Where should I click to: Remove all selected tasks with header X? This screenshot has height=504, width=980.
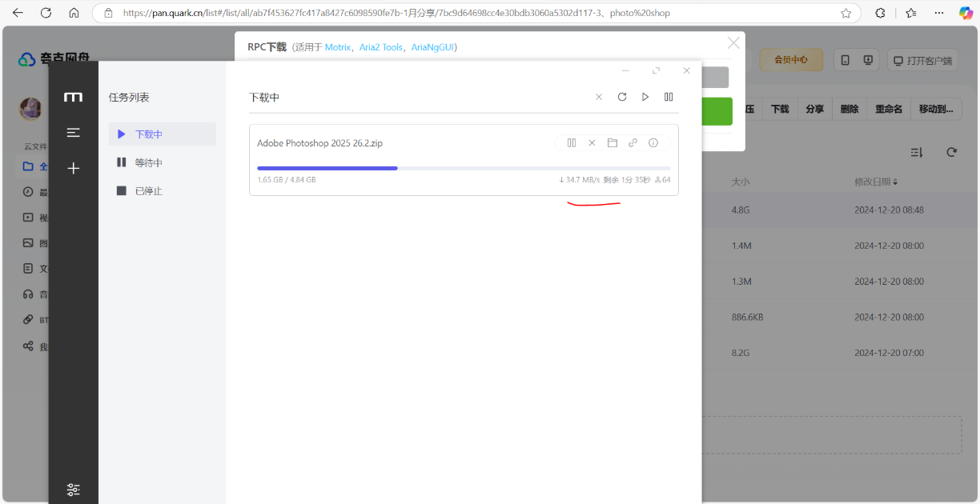pos(599,97)
